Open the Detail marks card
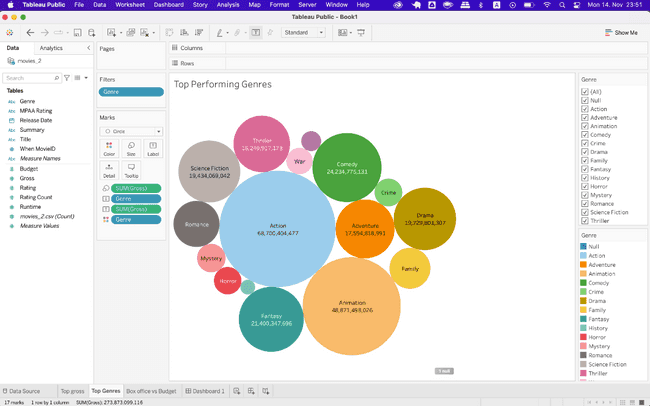This screenshot has width=650, height=406. pyautogui.click(x=109, y=170)
